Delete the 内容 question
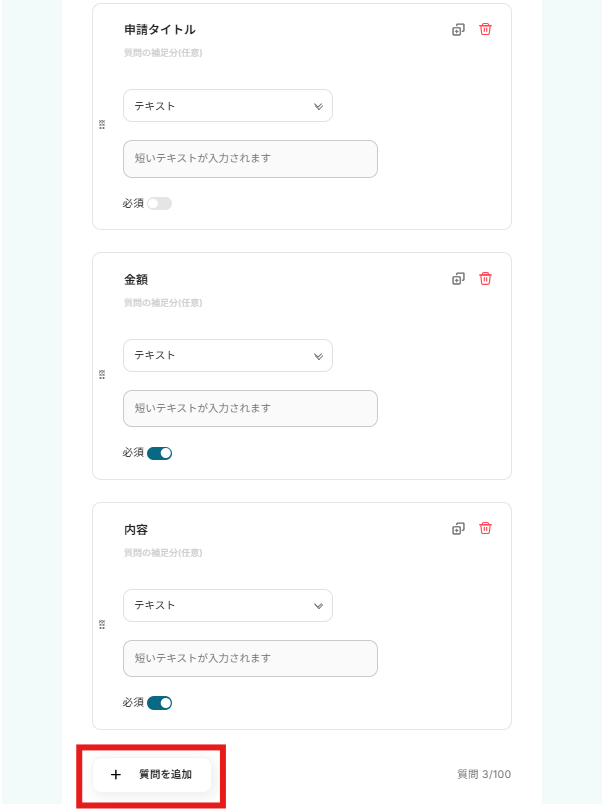This screenshot has height=809, width=615. tap(485, 529)
